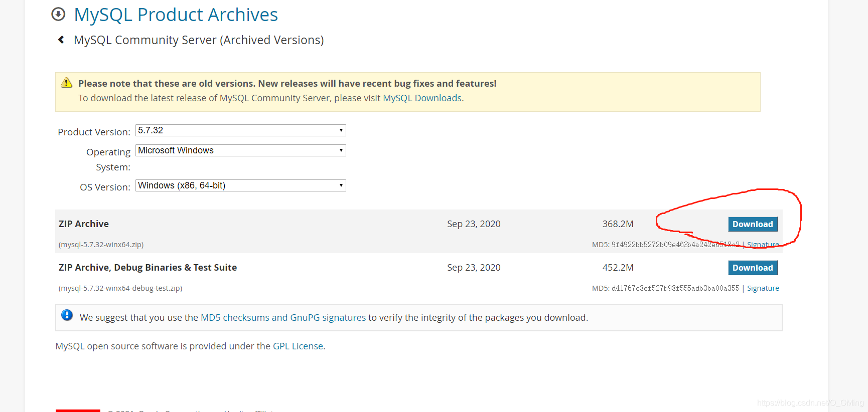Open Signature link for mysql-5.7.32-winx64.zip
The height and width of the screenshot is (412, 868).
click(763, 245)
